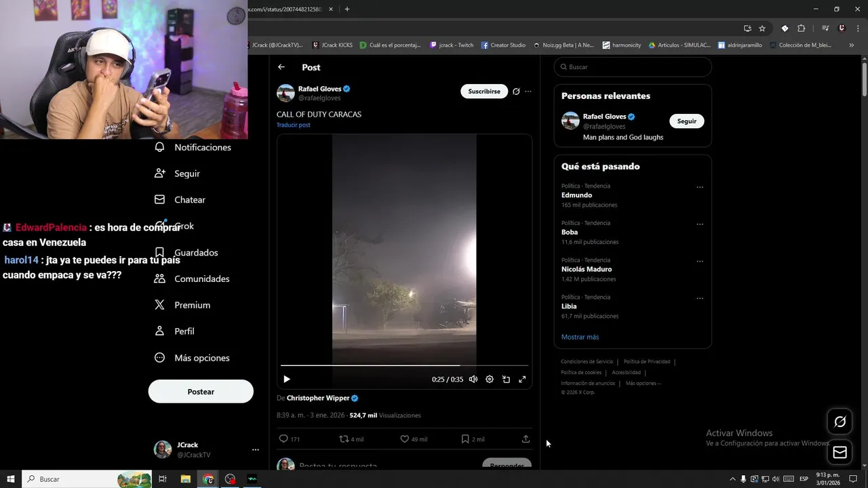
Task: Open video settings gear icon
Action: (x=490, y=380)
